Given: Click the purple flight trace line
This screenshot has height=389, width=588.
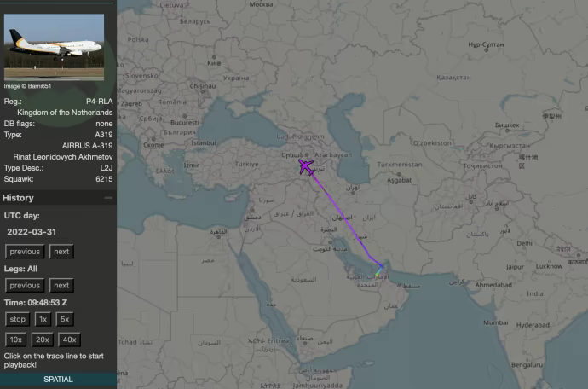Looking at the screenshot, I should 341,215.
